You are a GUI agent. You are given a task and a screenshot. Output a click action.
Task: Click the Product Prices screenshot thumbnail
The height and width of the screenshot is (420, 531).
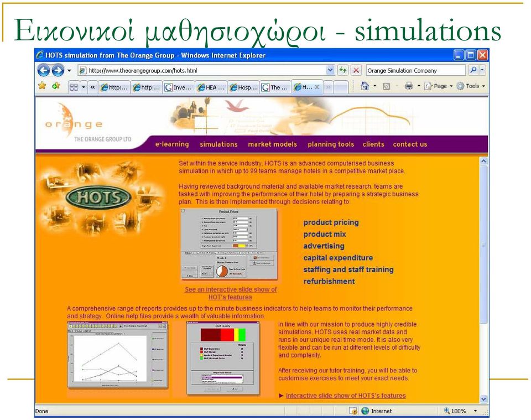[x=229, y=245]
